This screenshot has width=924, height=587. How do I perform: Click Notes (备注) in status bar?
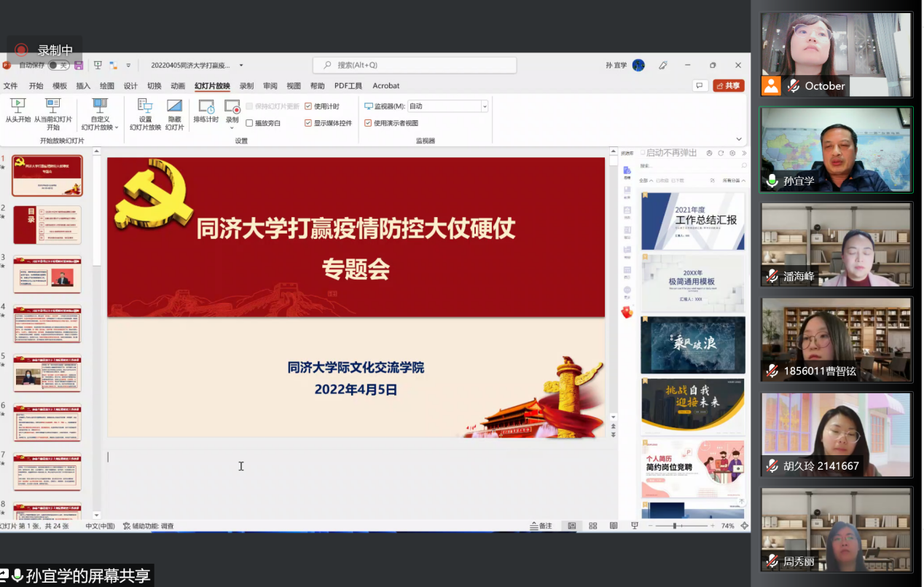coord(541,526)
